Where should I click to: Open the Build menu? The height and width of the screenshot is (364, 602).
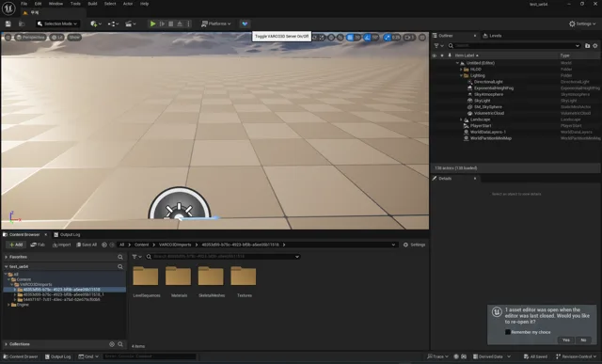(92, 4)
